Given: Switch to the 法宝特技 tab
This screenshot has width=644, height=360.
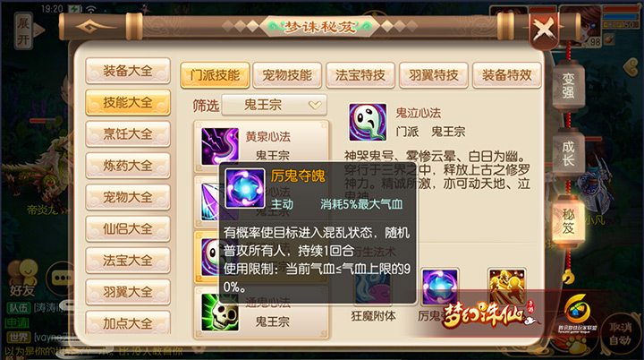Looking at the screenshot, I should [x=360, y=75].
